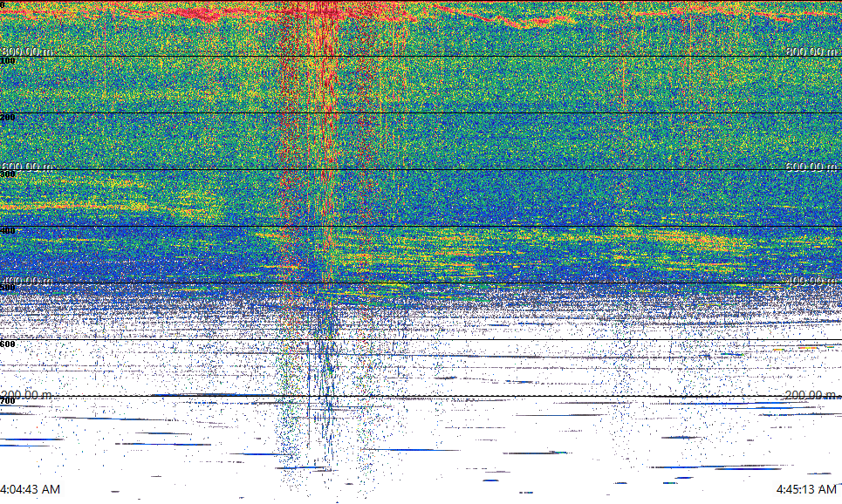Click the 600.00 m label on the left side
Viewport: 842px width, 504px height.
[x=27, y=167]
